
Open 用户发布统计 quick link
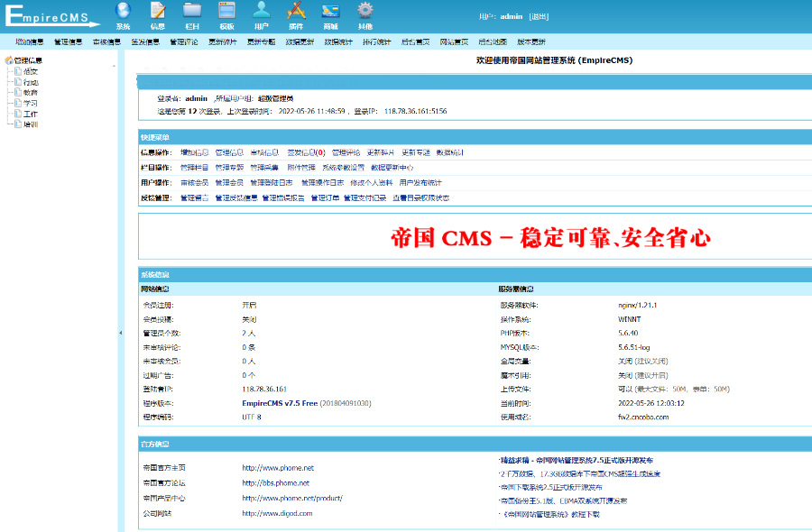tap(420, 183)
